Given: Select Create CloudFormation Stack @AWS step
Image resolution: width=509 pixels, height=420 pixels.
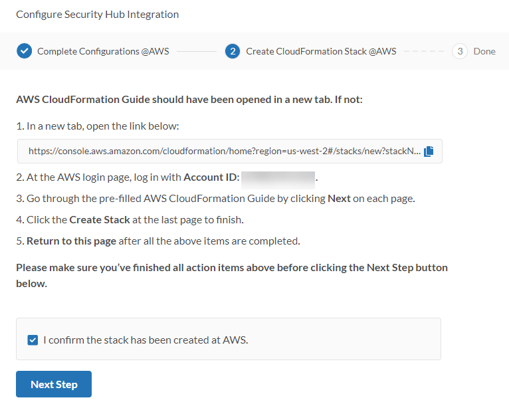Looking at the screenshot, I should 321,51.
